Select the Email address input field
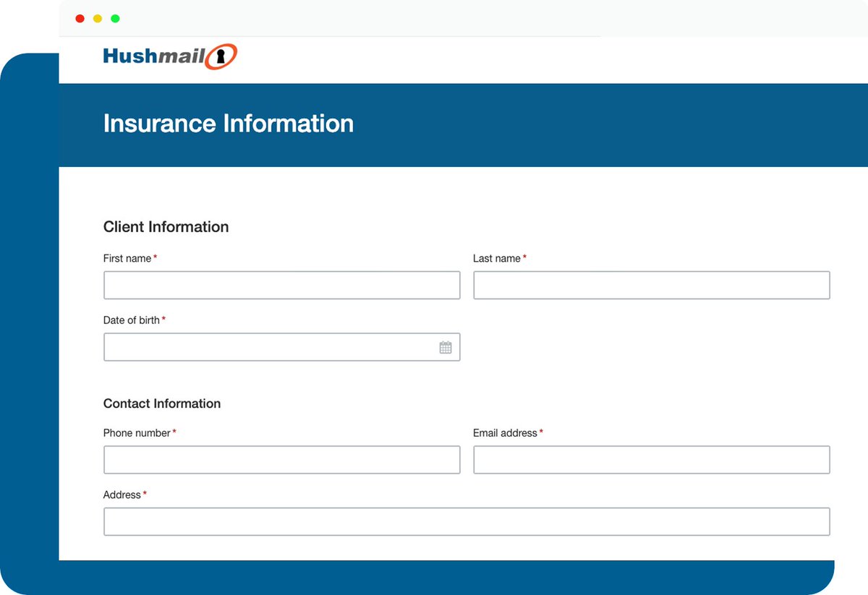The width and height of the screenshot is (868, 595). pyautogui.click(x=652, y=460)
